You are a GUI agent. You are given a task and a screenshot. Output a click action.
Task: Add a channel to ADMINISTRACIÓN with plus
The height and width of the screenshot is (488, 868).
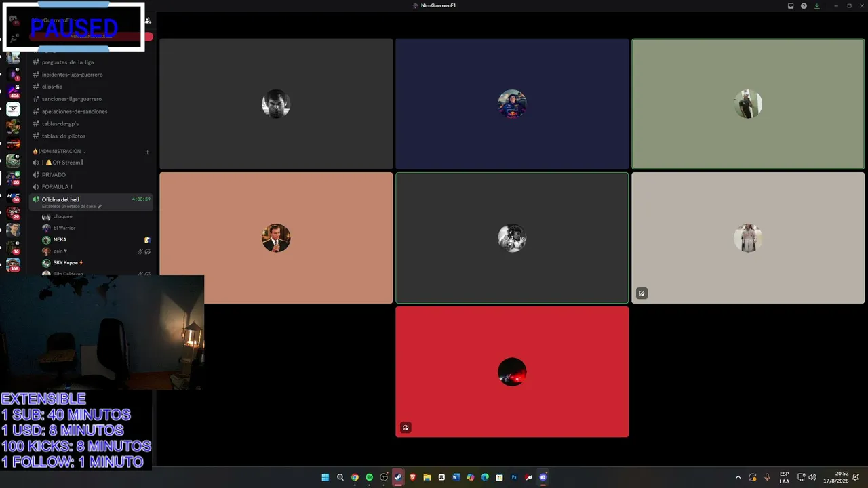[147, 152]
